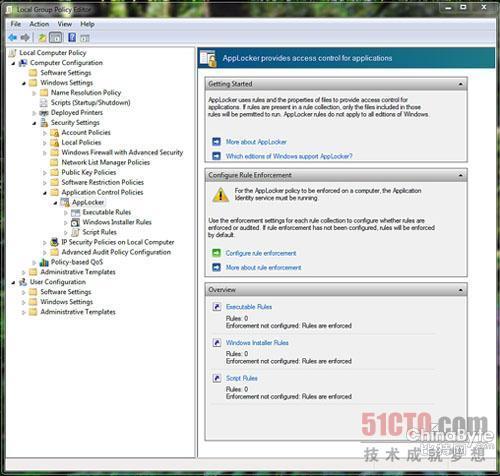The image size is (500, 476).
Task: Select Advanced Audit Policy Configuration
Action: (x=116, y=252)
